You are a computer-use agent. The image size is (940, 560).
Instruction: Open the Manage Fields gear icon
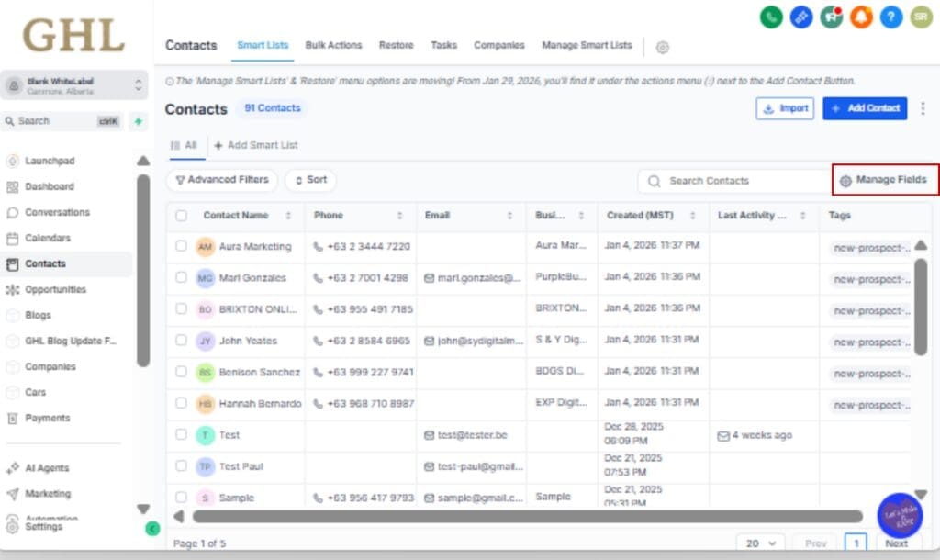(845, 181)
